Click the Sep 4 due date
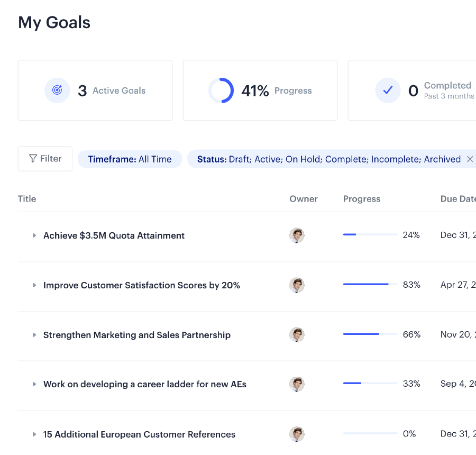 click(458, 384)
